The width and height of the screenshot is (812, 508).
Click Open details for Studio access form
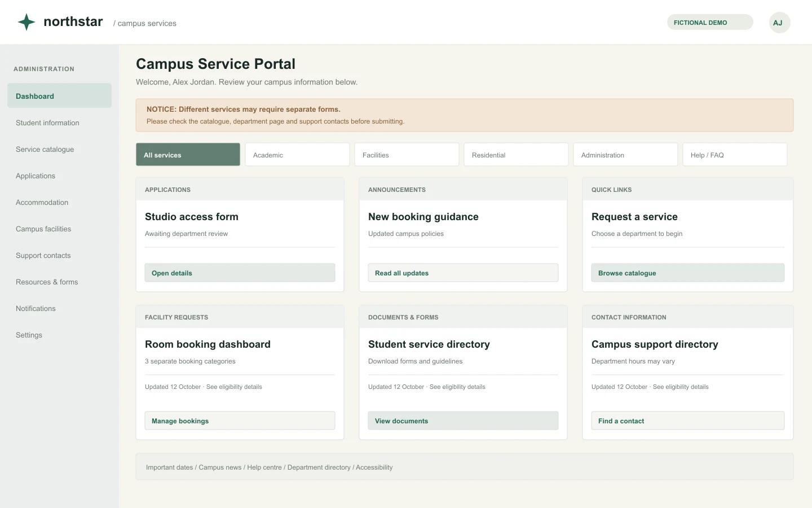coord(240,273)
